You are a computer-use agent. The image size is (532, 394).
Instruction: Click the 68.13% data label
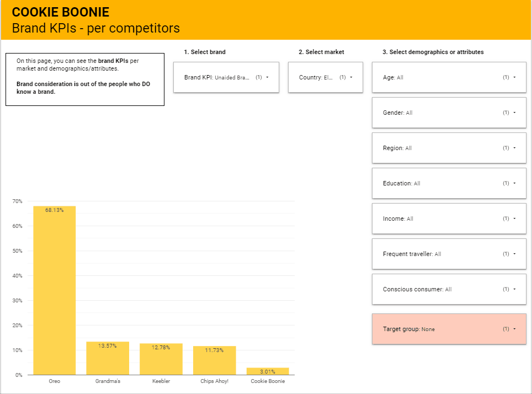tap(54, 210)
